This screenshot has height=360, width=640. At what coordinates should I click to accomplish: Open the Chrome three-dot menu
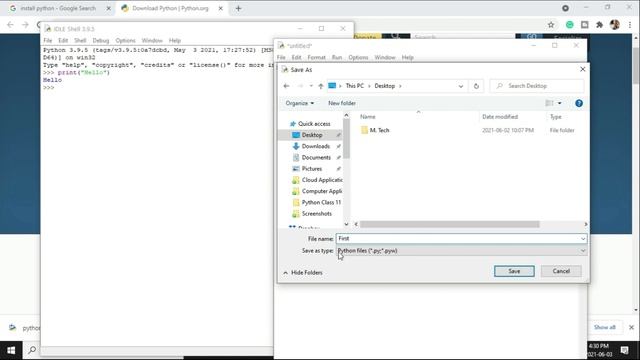click(x=630, y=25)
